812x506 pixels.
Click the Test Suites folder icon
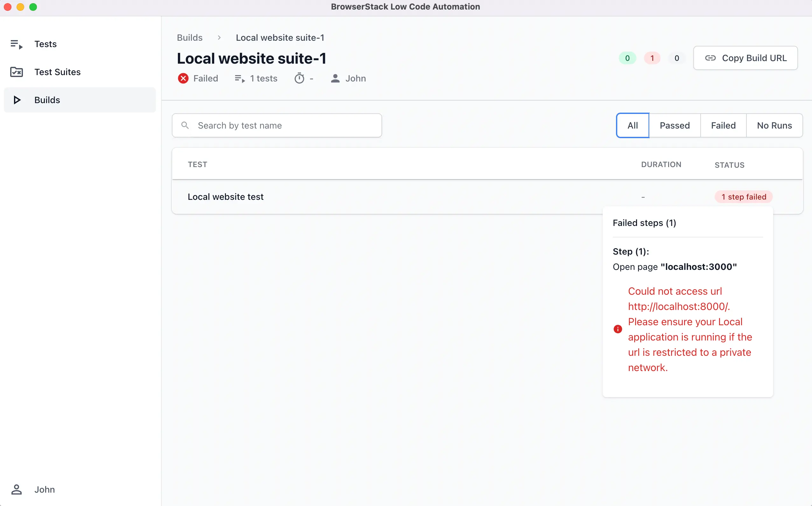(x=17, y=72)
